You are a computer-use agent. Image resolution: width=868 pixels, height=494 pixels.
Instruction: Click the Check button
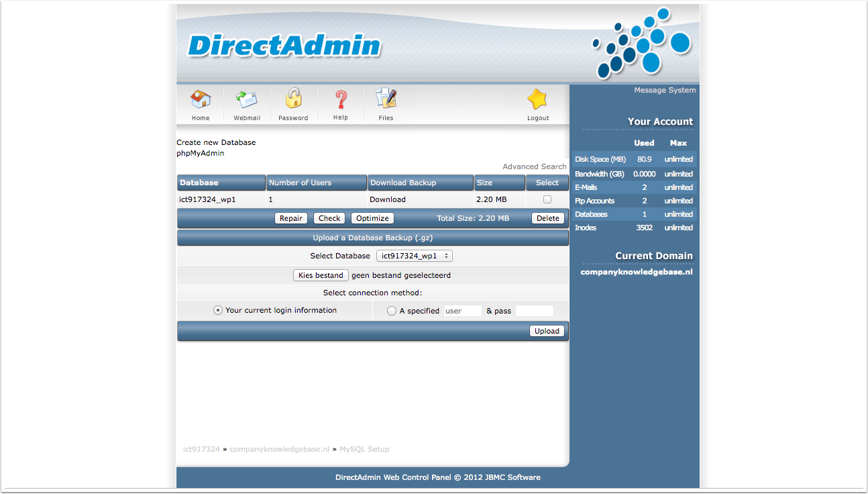[x=329, y=218]
